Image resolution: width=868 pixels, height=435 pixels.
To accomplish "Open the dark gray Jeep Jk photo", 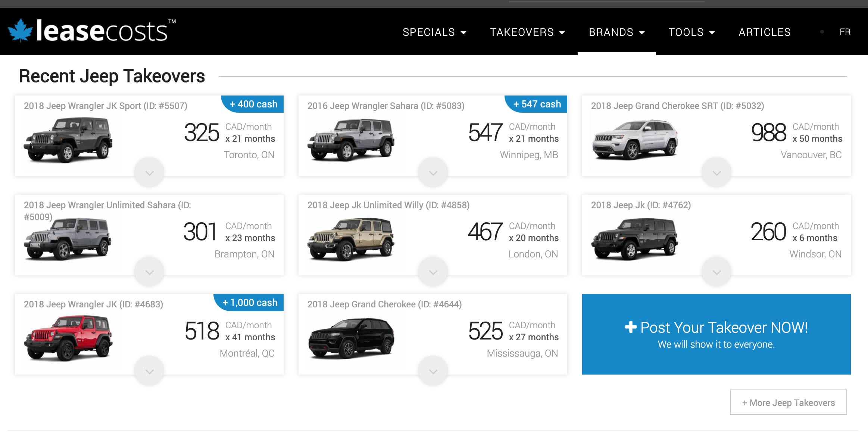I will tap(635, 239).
